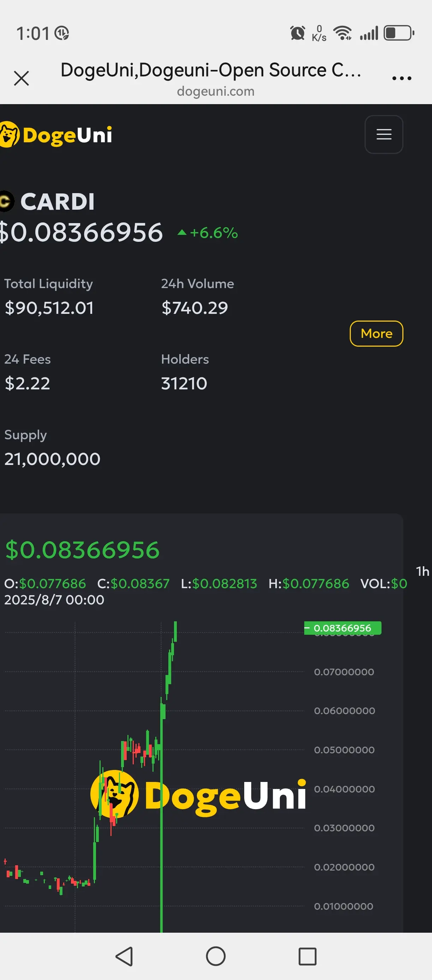Viewport: 432px width, 980px height.
Task: Tap the CARDI token coin icon
Action: 6,201
